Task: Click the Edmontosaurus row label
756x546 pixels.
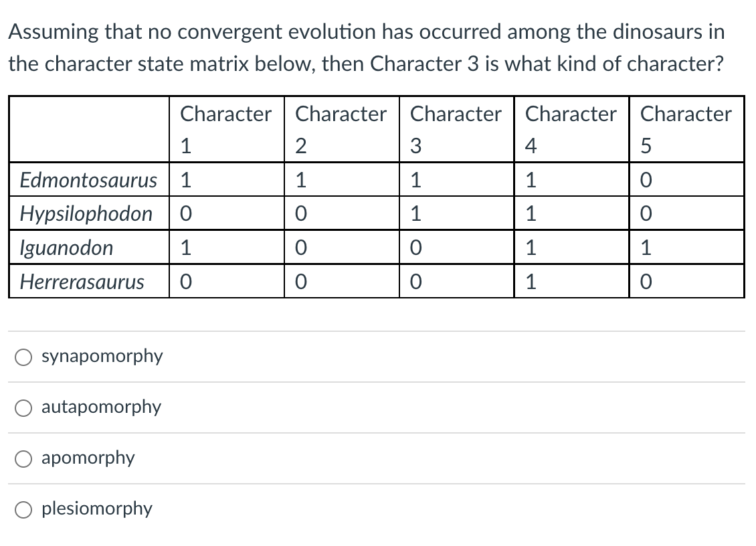Action: click(x=88, y=179)
